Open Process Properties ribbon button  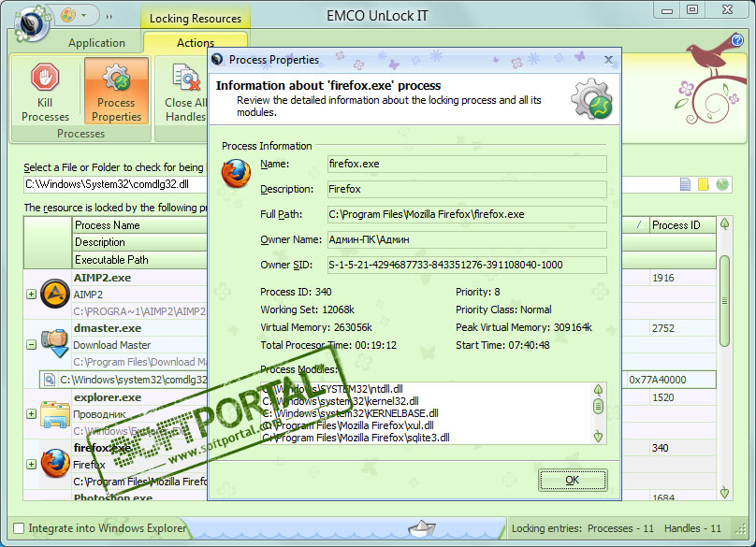point(116,92)
